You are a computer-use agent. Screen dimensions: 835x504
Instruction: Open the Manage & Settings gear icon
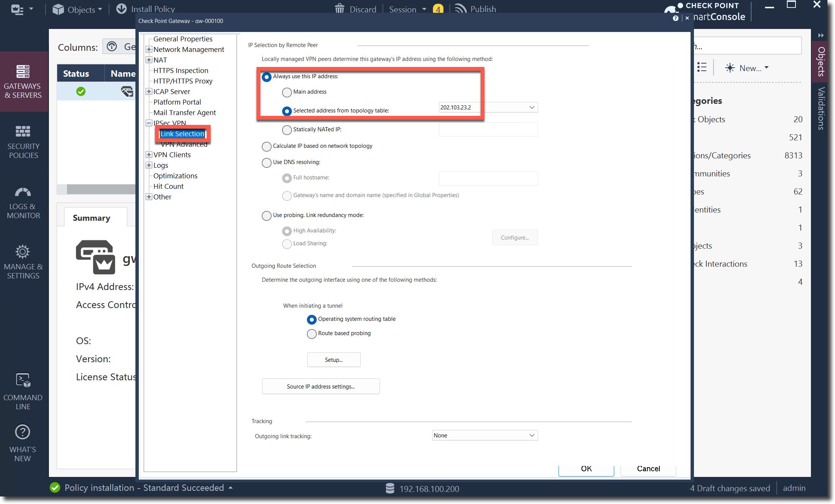pyautogui.click(x=23, y=252)
